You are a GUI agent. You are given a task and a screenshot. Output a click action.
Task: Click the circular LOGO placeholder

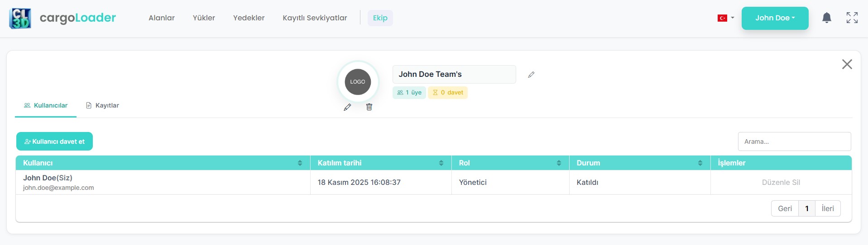click(x=358, y=82)
